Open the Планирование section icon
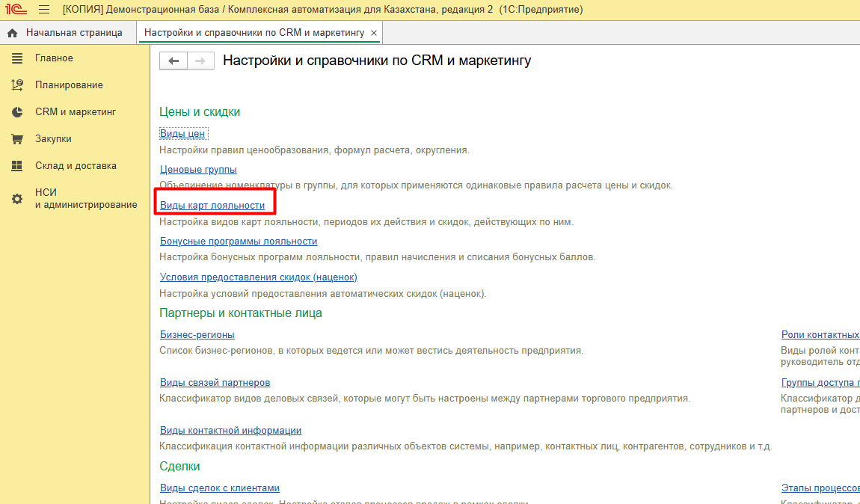Viewport: 860px width, 504px height. 17,85
